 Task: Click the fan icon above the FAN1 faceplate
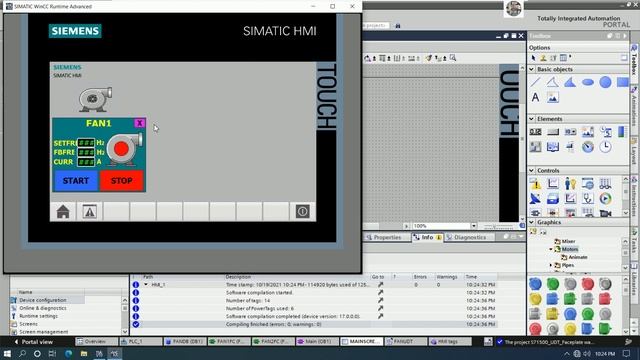(x=95, y=99)
